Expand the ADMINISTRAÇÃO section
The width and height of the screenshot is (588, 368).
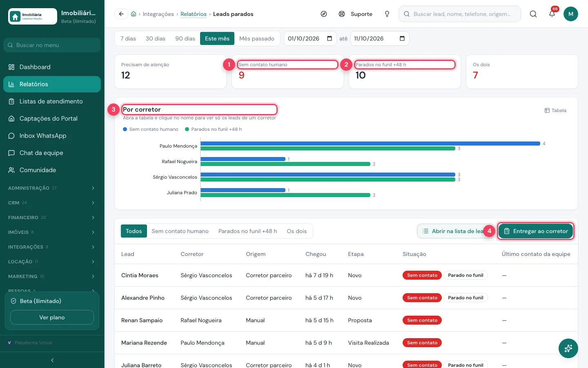pyautogui.click(x=52, y=188)
